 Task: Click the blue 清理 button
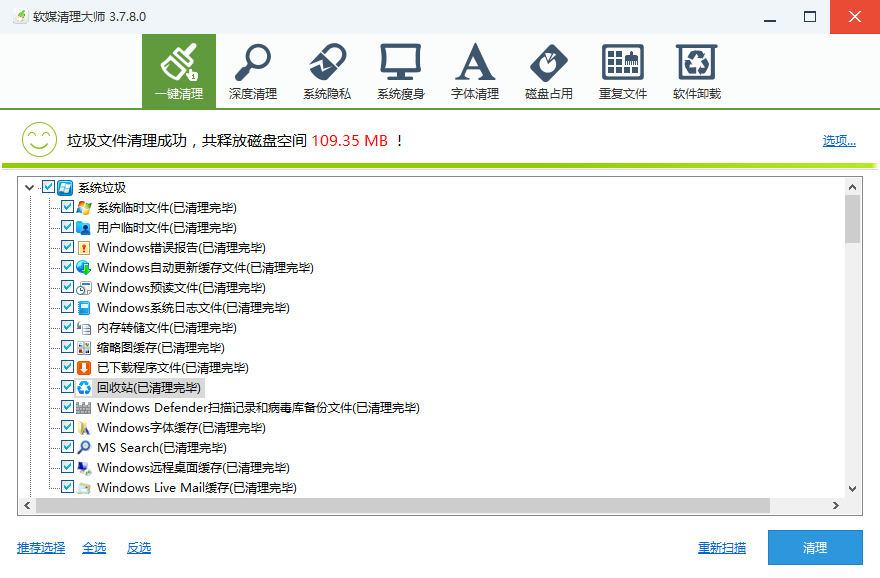(814, 547)
